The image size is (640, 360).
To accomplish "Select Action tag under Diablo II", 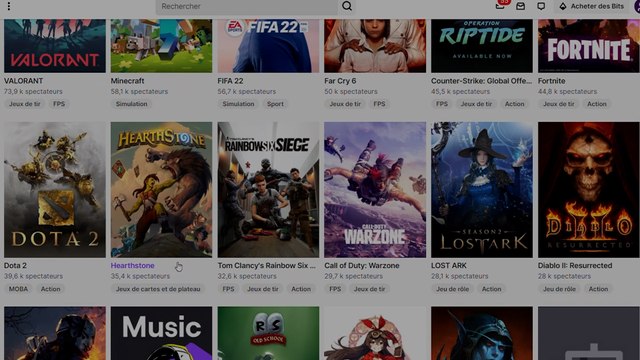I will click(x=598, y=289).
